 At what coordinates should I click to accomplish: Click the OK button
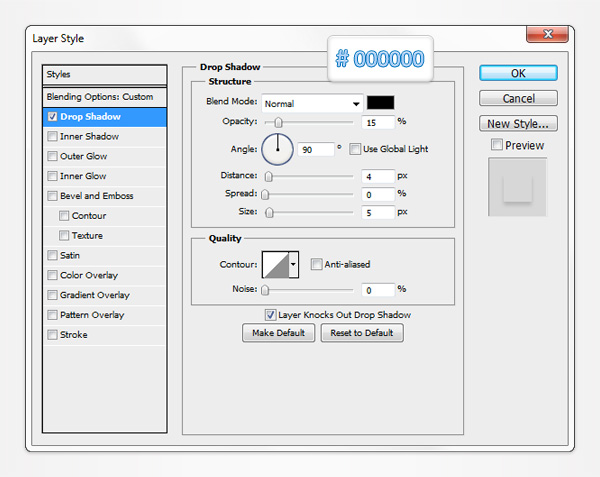(x=517, y=72)
